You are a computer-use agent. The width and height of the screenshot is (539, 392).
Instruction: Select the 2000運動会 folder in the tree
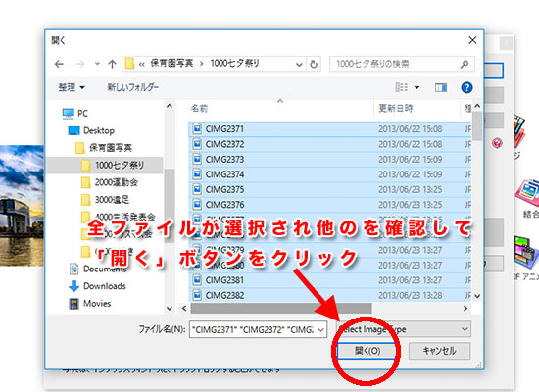click(110, 182)
